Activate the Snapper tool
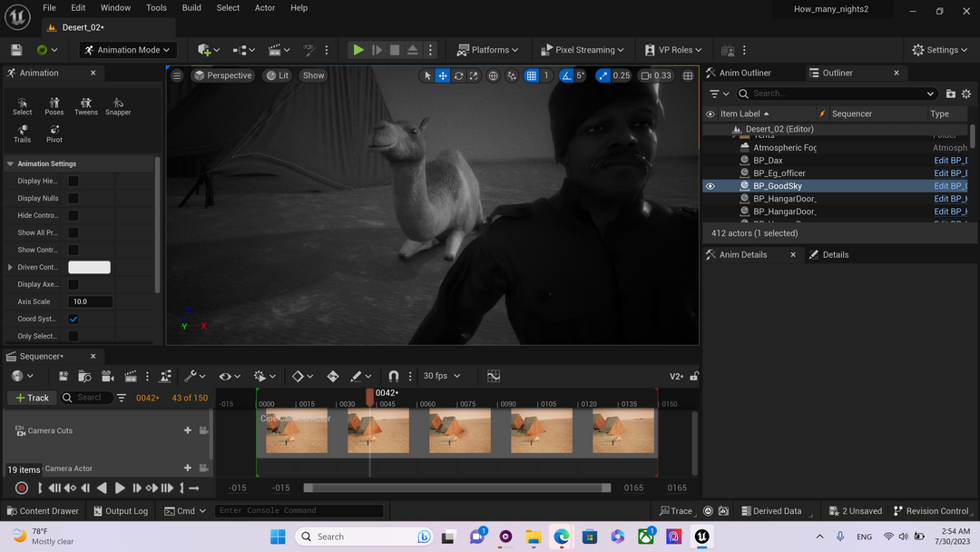 coord(118,106)
